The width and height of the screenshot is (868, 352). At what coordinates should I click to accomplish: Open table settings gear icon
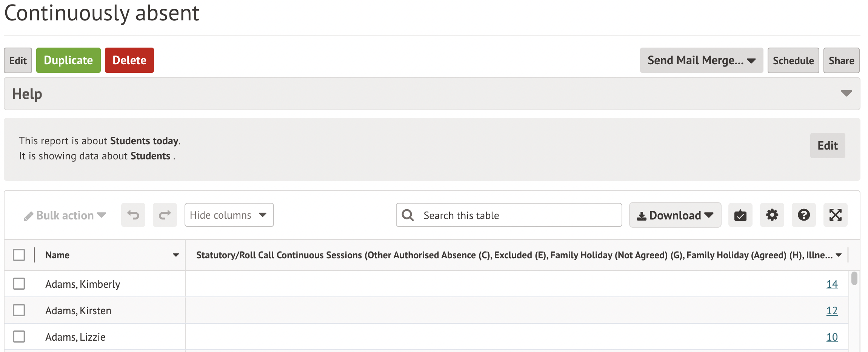coord(772,215)
